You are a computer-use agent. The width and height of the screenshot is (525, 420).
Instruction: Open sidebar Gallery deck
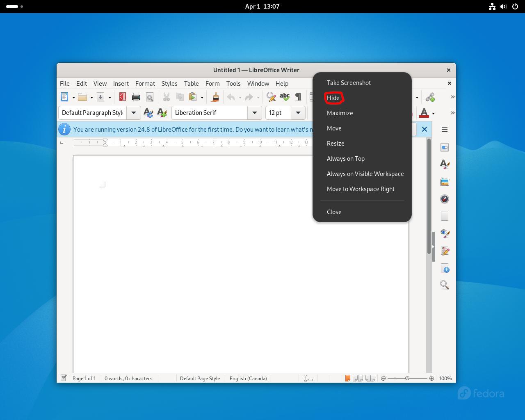click(445, 182)
